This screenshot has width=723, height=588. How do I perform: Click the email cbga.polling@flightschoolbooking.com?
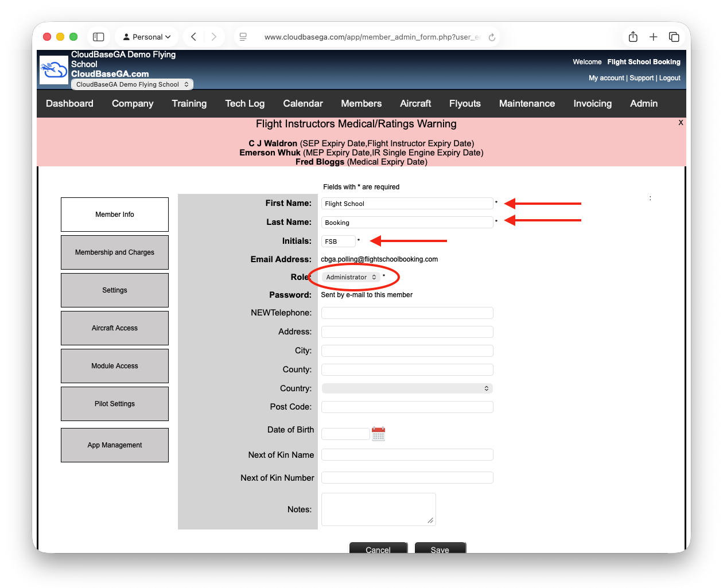pyautogui.click(x=379, y=259)
